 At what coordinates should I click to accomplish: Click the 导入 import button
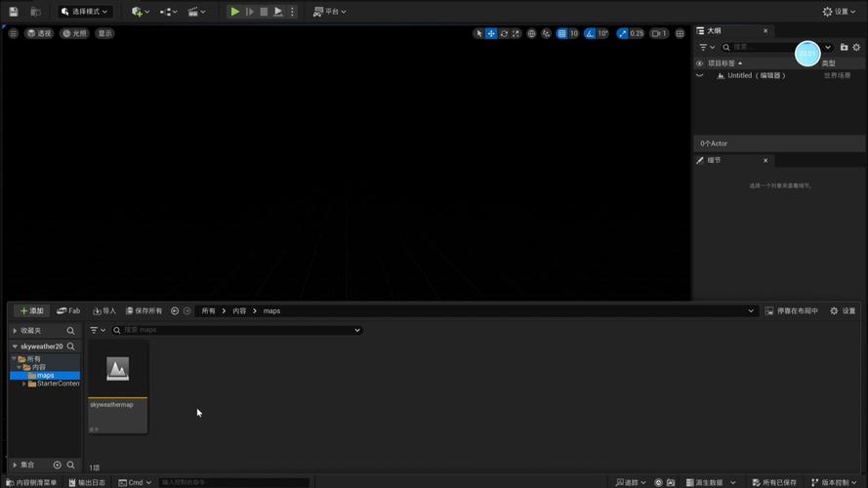coord(104,311)
